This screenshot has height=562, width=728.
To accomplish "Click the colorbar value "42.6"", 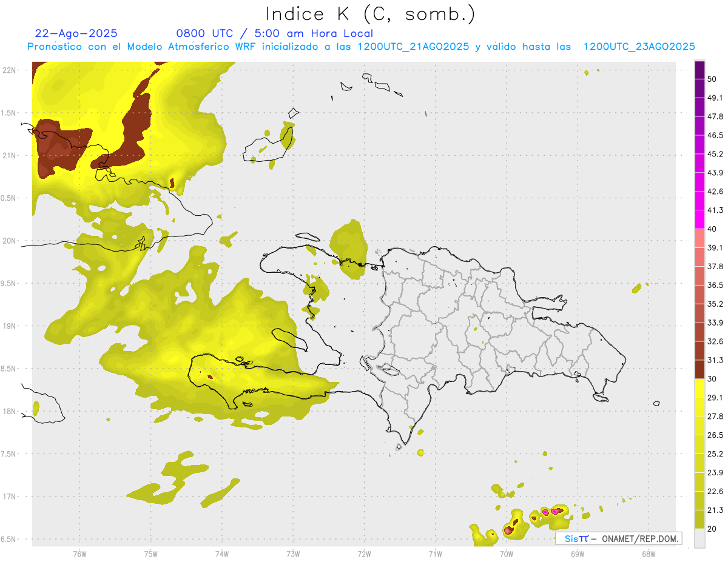I will [x=715, y=192].
